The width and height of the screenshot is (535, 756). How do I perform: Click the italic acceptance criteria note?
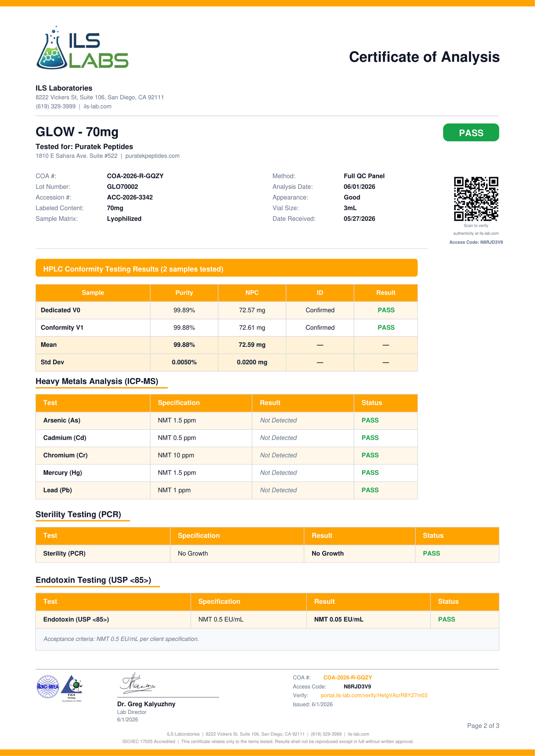point(121,639)
